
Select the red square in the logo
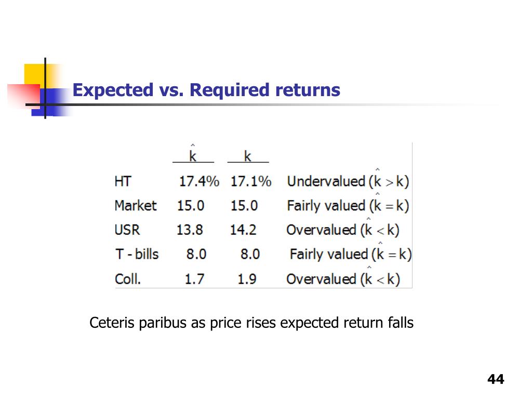coord(24,96)
